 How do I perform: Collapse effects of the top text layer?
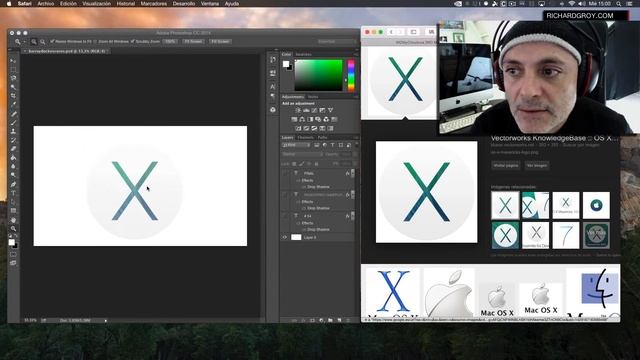click(352, 173)
